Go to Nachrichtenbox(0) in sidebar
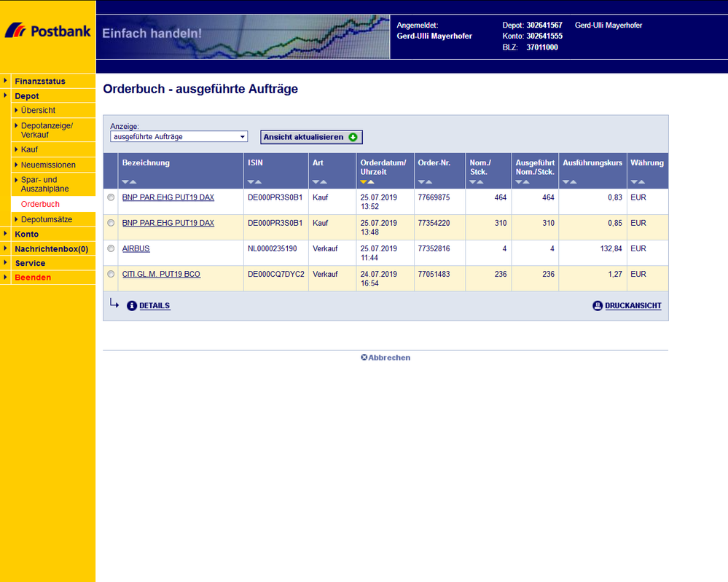 click(x=51, y=248)
